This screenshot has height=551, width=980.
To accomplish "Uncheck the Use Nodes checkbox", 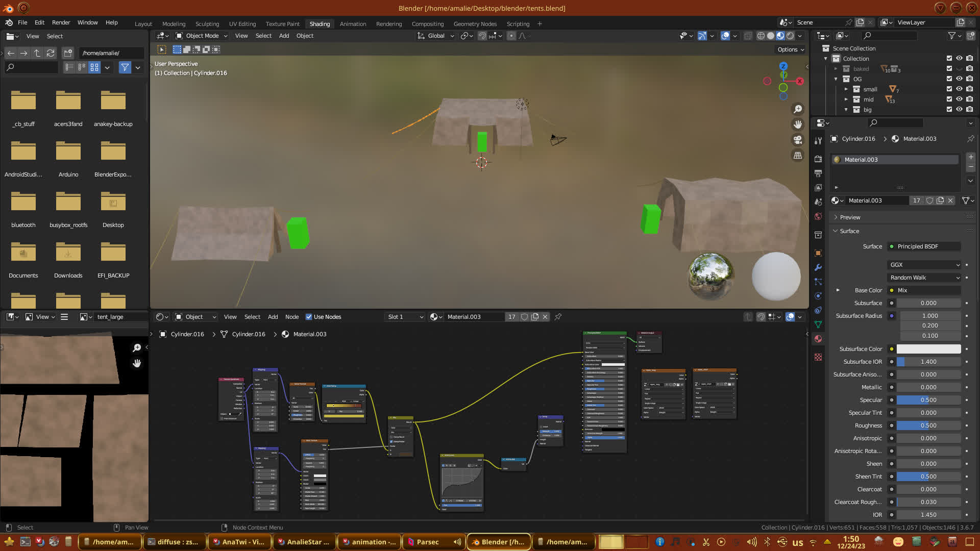I will [x=309, y=317].
